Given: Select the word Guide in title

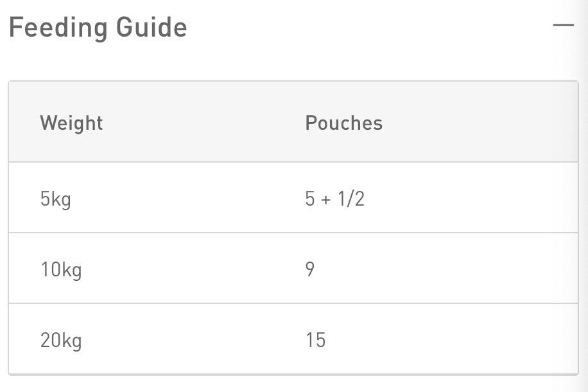Looking at the screenshot, I should coord(151,27).
